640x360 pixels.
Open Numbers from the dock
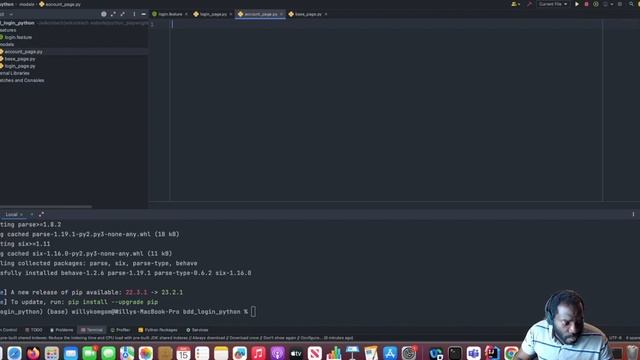pos(333,353)
